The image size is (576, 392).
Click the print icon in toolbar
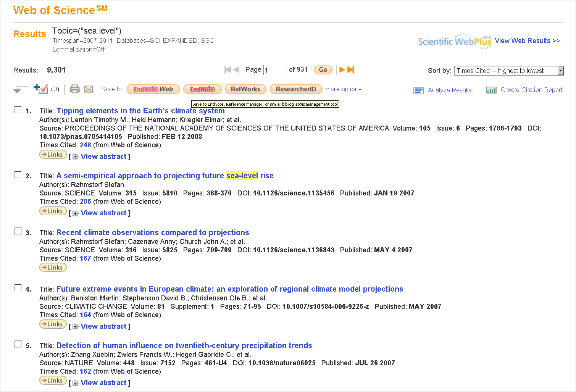click(75, 89)
